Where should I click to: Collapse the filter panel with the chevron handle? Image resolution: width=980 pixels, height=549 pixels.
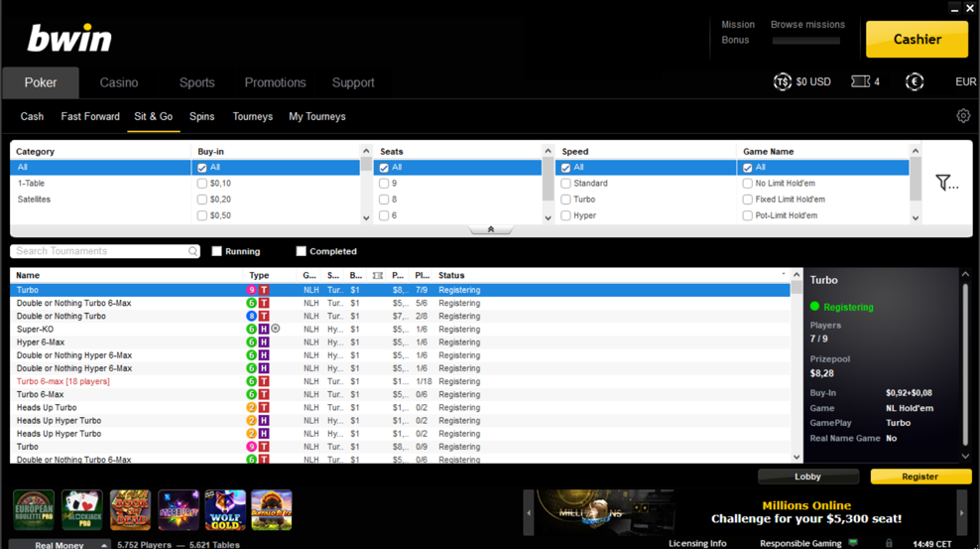pyautogui.click(x=490, y=229)
